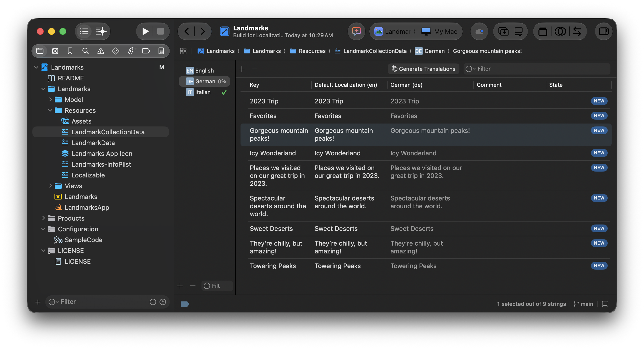
Task: Open the Breakpoint navigator tag icon
Action: click(146, 51)
